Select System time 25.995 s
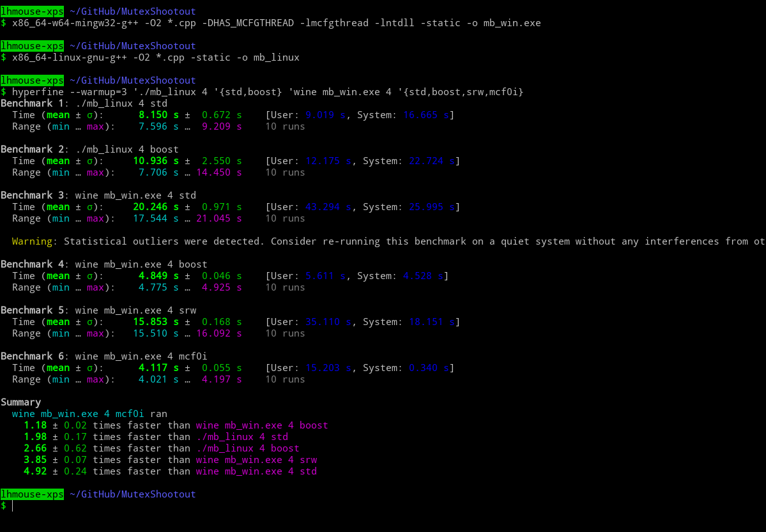 point(432,207)
